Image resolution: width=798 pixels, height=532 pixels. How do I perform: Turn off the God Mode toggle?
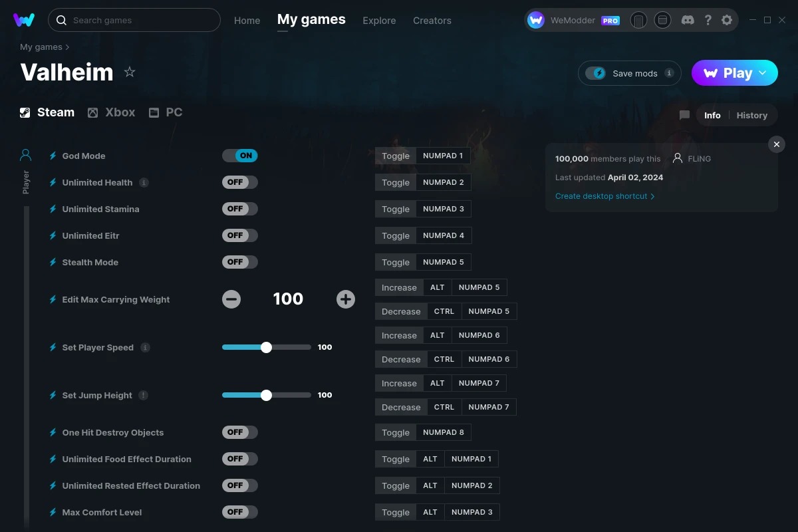click(x=240, y=155)
